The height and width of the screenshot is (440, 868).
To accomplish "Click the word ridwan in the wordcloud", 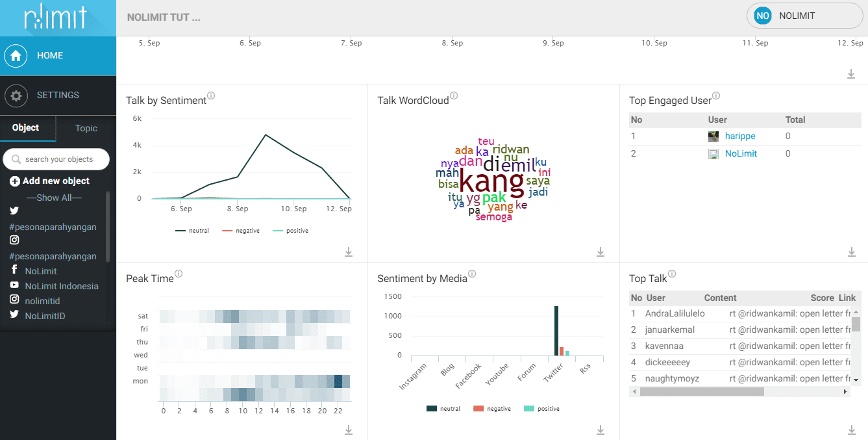I will point(511,149).
